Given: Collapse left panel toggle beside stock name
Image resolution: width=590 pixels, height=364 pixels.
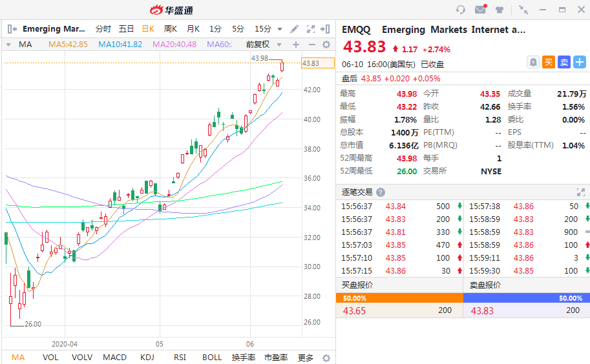Looking at the screenshot, I should click(x=12, y=29).
